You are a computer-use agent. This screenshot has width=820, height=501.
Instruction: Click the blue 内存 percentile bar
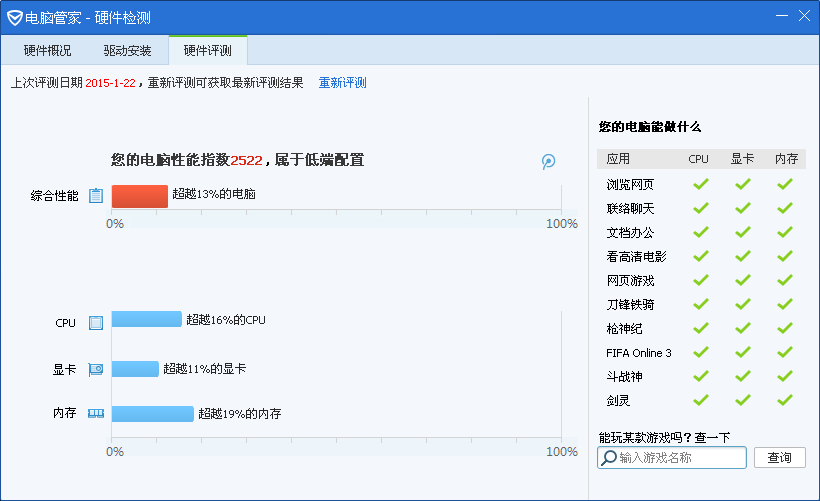(153, 414)
